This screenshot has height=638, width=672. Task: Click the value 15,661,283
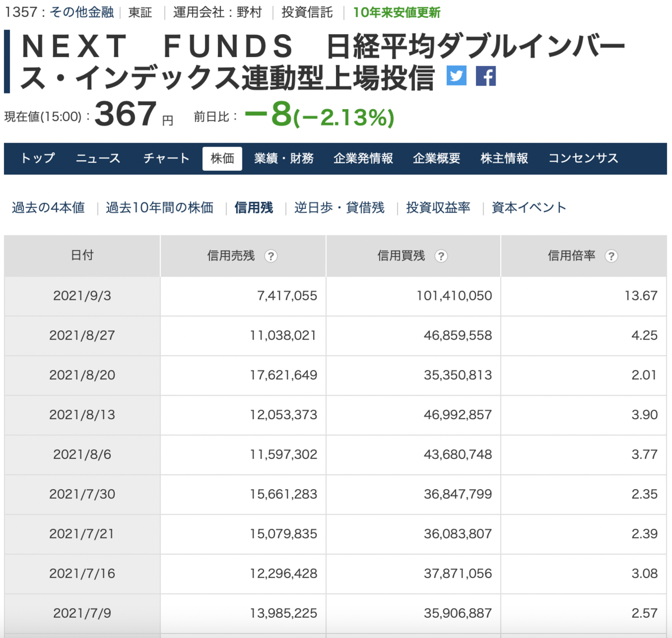point(283,495)
